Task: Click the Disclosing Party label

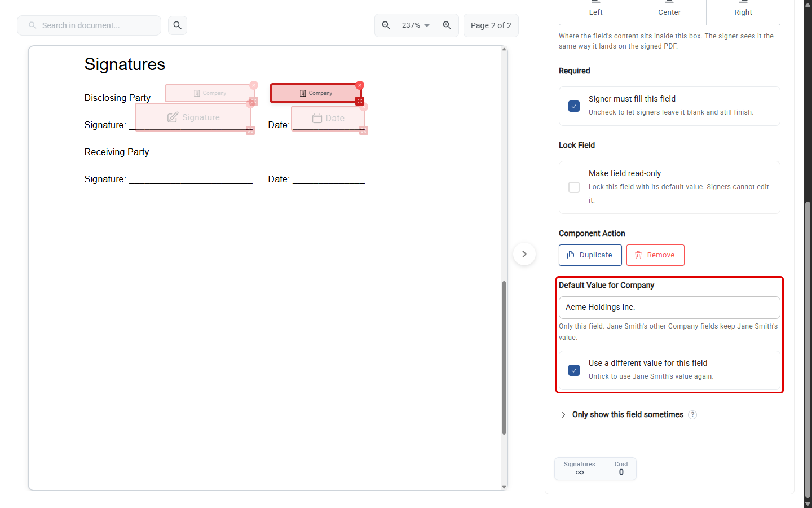Action: [x=117, y=98]
